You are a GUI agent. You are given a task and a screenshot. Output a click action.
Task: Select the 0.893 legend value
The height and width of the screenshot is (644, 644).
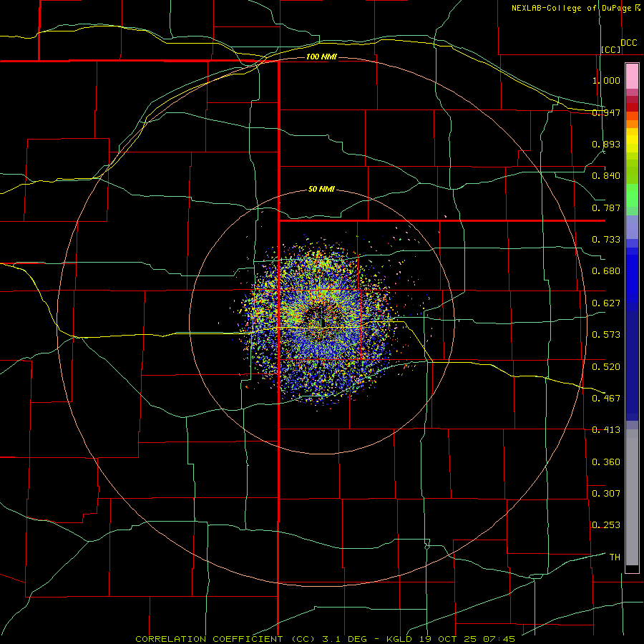coord(606,144)
